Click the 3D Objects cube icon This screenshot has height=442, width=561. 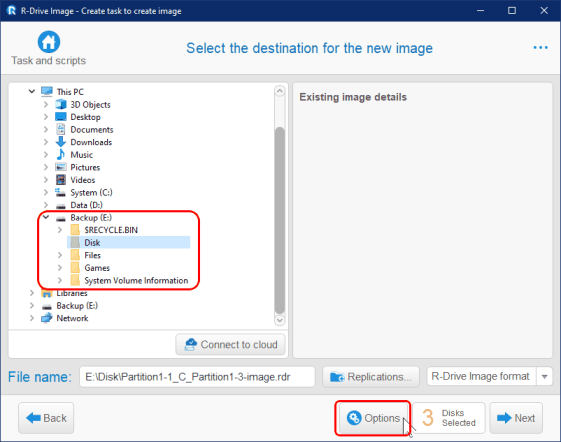pyautogui.click(x=61, y=105)
